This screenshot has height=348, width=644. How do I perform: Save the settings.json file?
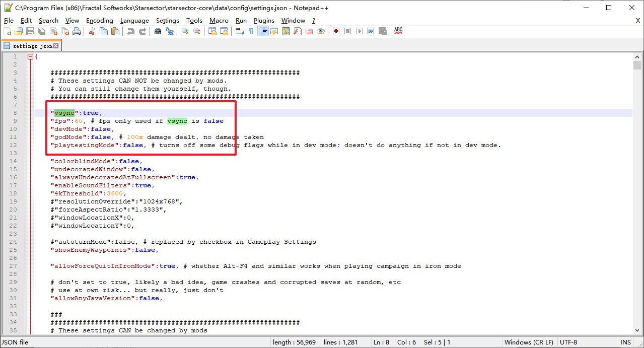click(x=30, y=31)
